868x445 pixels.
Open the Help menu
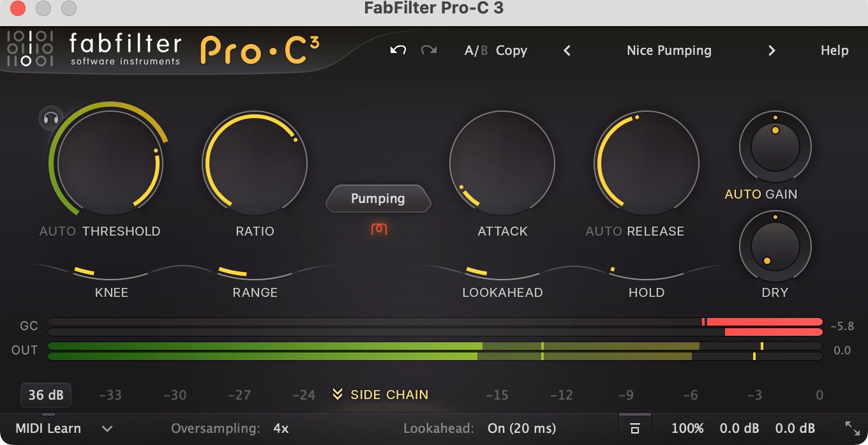coord(834,50)
